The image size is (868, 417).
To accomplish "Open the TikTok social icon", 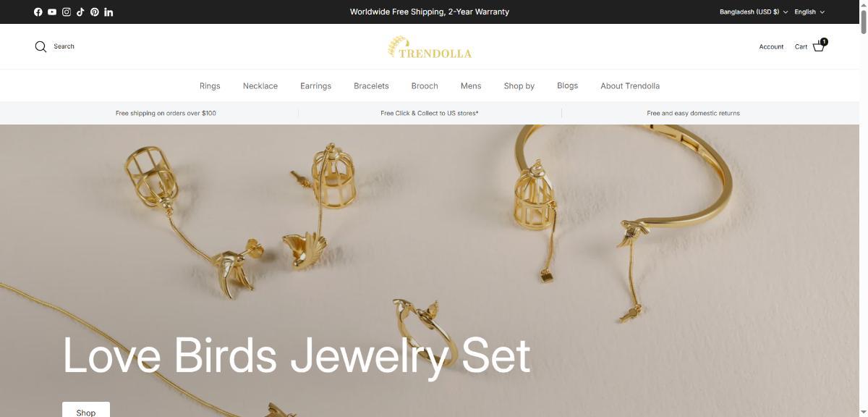I will [80, 12].
